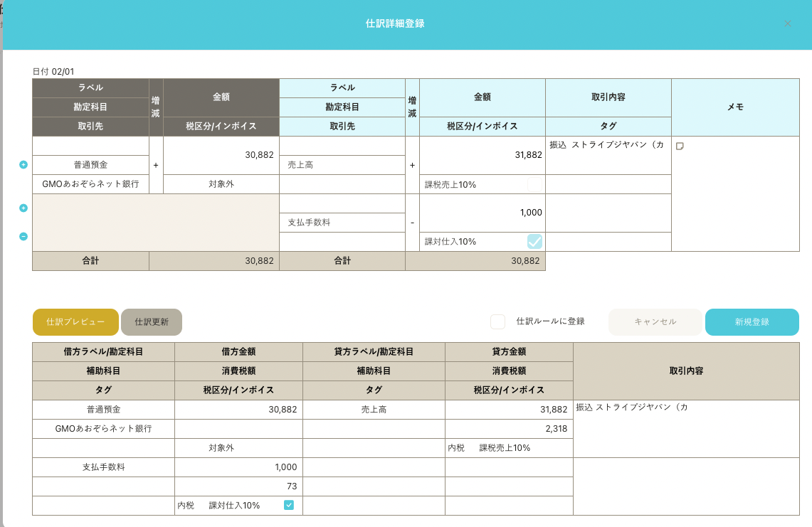
Task: Click the amount field showing 1,000
Action: (482, 213)
